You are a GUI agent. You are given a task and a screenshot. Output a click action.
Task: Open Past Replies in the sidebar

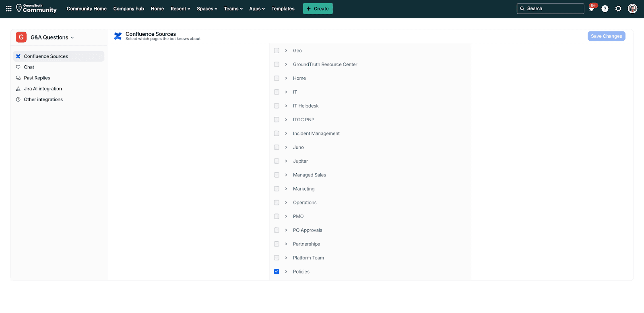click(x=37, y=78)
